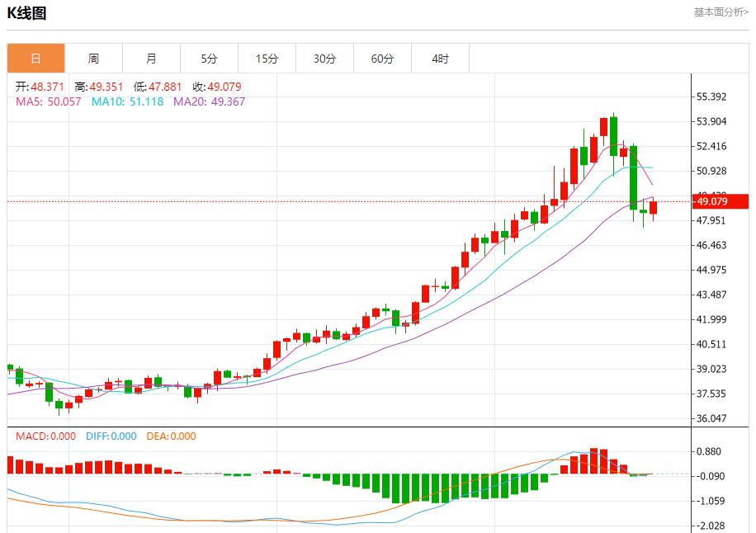Viewport: 756px width, 533px height.
Task: Switch to the 月 (monthly) tab
Action: click(x=151, y=58)
